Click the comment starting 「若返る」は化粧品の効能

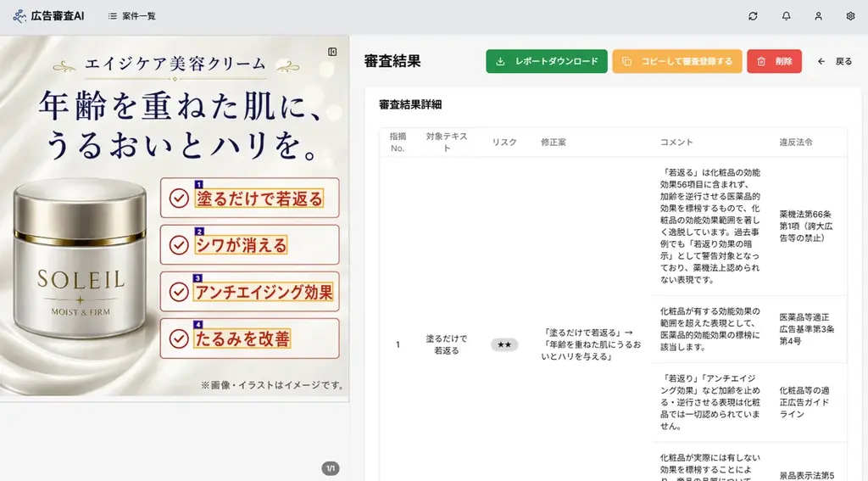pyautogui.click(x=710, y=227)
